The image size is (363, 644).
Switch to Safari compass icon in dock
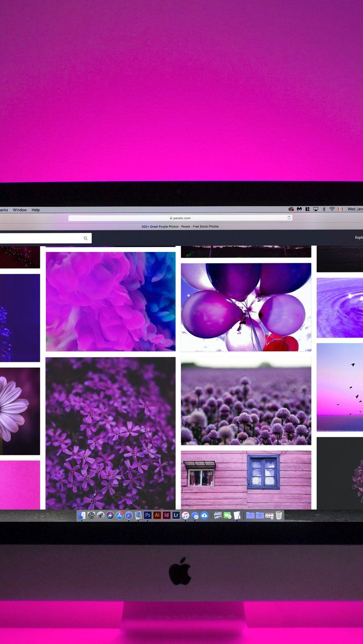pos(129,515)
